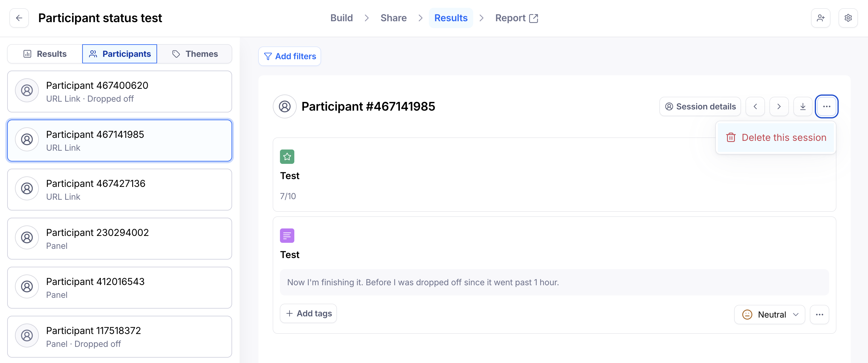Open response more options ellipsis
Image resolution: width=868 pixels, height=363 pixels.
click(x=820, y=314)
